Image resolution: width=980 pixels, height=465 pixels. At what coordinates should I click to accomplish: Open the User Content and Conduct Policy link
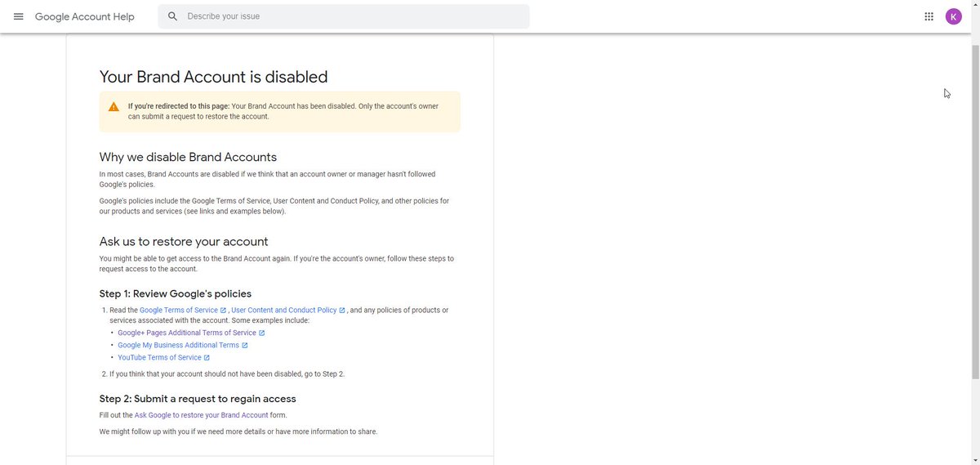(284, 311)
